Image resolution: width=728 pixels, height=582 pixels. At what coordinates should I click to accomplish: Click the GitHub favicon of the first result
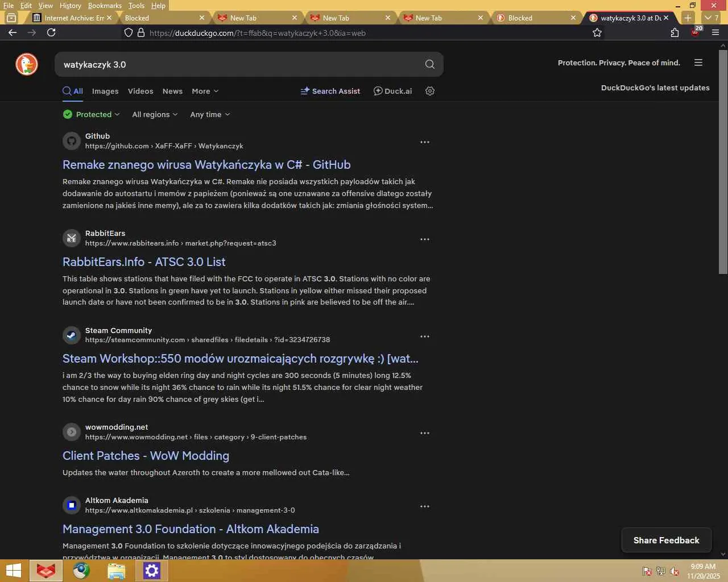pos(72,141)
